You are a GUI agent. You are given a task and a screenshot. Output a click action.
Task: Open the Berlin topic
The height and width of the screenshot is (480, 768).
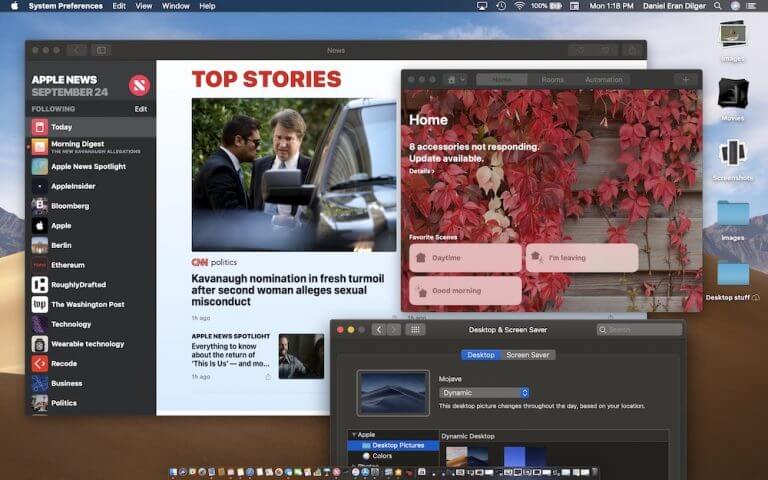click(x=91, y=245)
